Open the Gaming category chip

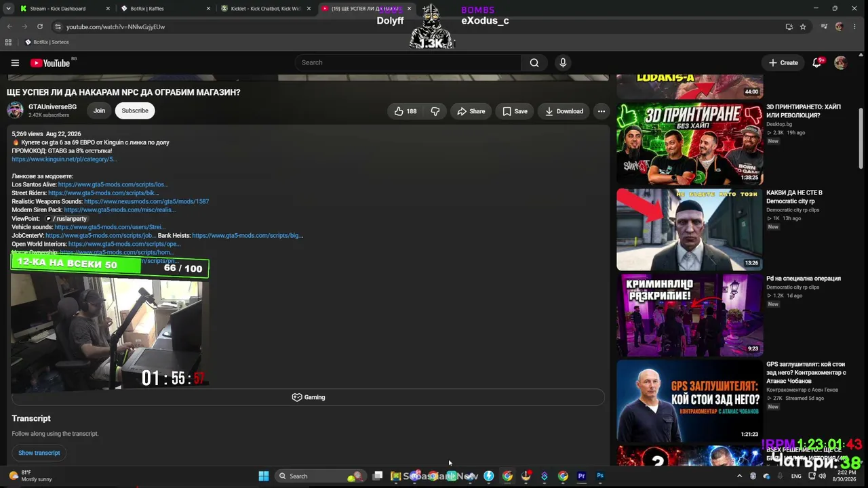[308, 397]
